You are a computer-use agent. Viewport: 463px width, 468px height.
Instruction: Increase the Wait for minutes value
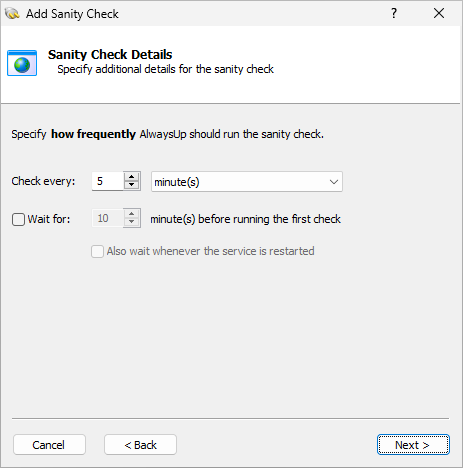click(132, 214)
